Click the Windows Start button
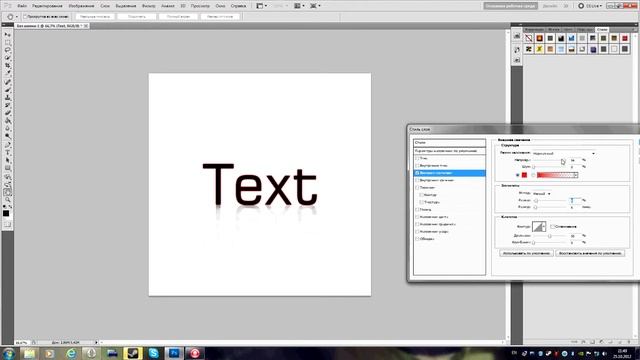The image size is (640, 360). click(8, 353)
